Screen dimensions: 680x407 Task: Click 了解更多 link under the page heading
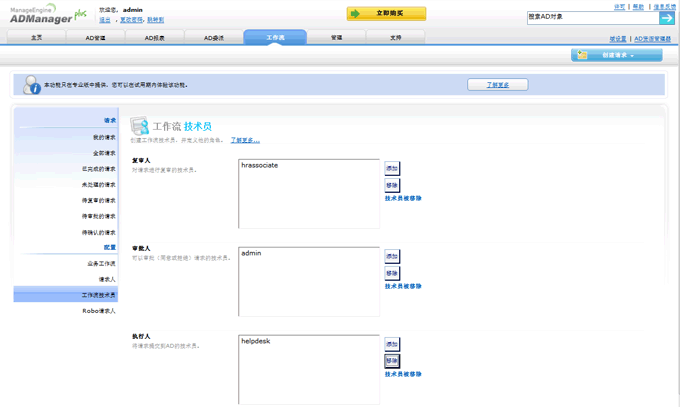245,140
